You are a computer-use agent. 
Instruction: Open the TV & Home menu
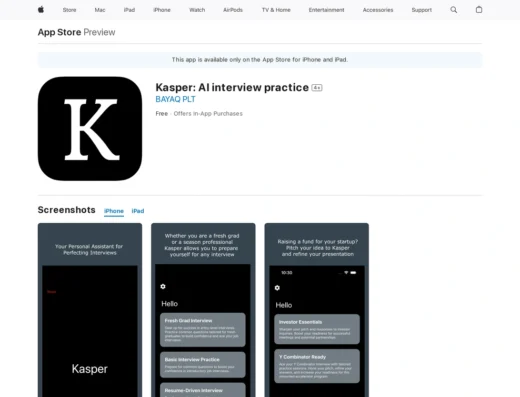pos(276,10)
